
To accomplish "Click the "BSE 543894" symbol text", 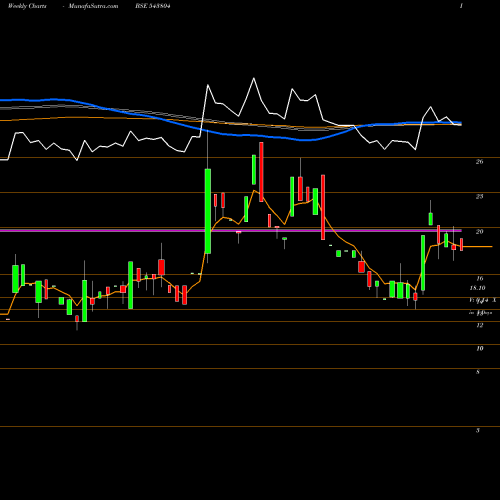I will click(x=153, y=6).
